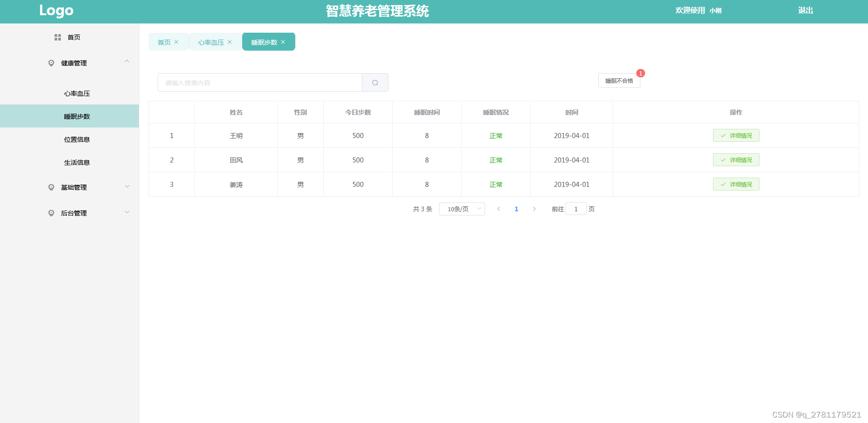868x423 pixels.
Task: Click the grid icon beside 首页 in sidebar
Action: 57,37
